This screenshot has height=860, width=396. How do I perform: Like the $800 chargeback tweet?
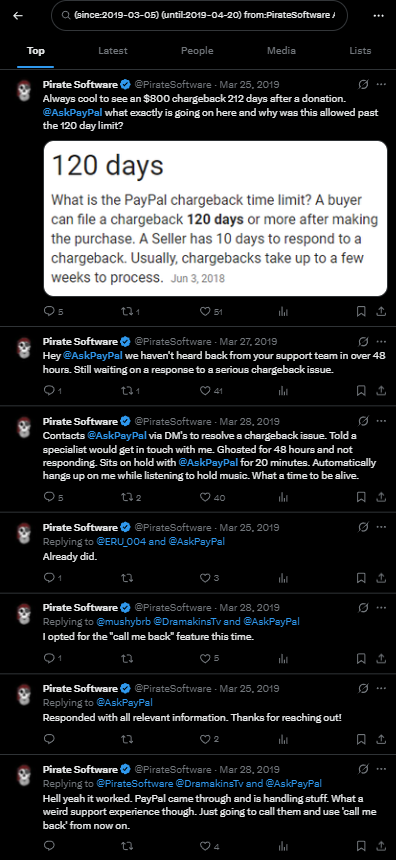pyautogui.click(x=211, y=312)
